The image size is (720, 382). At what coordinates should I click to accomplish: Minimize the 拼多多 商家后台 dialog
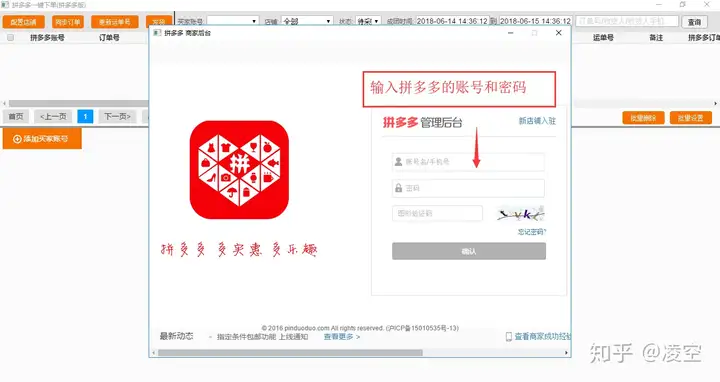pos(510,33)
